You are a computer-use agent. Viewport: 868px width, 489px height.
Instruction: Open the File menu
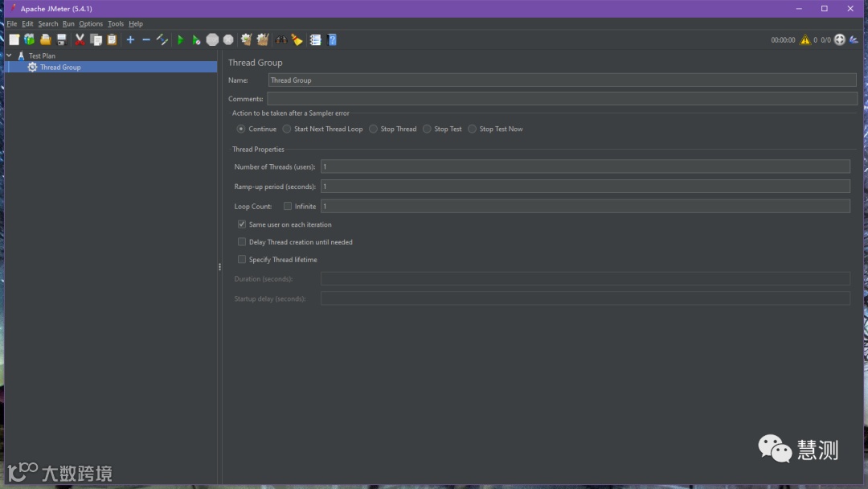[11, 24]
